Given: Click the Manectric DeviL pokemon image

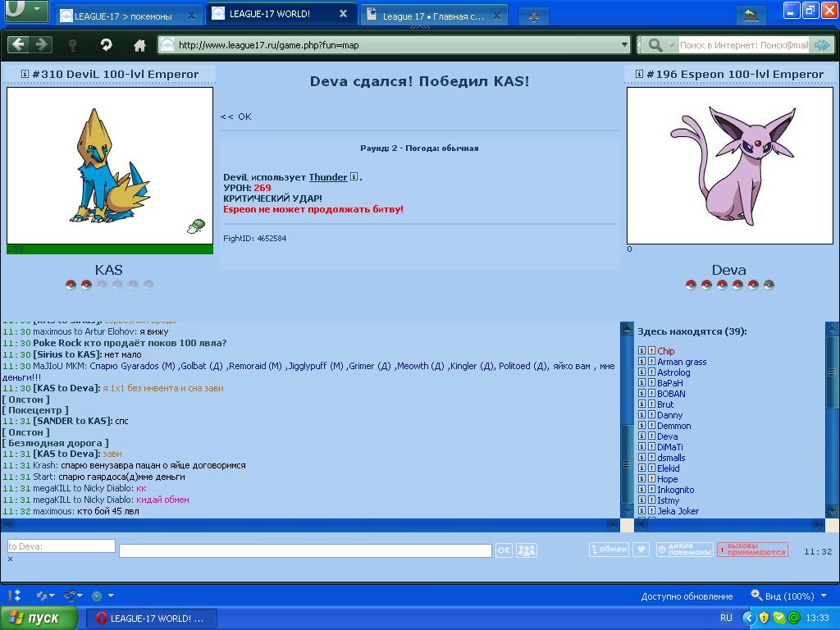Looking at the screenshot, I should (x=110, y=165).
